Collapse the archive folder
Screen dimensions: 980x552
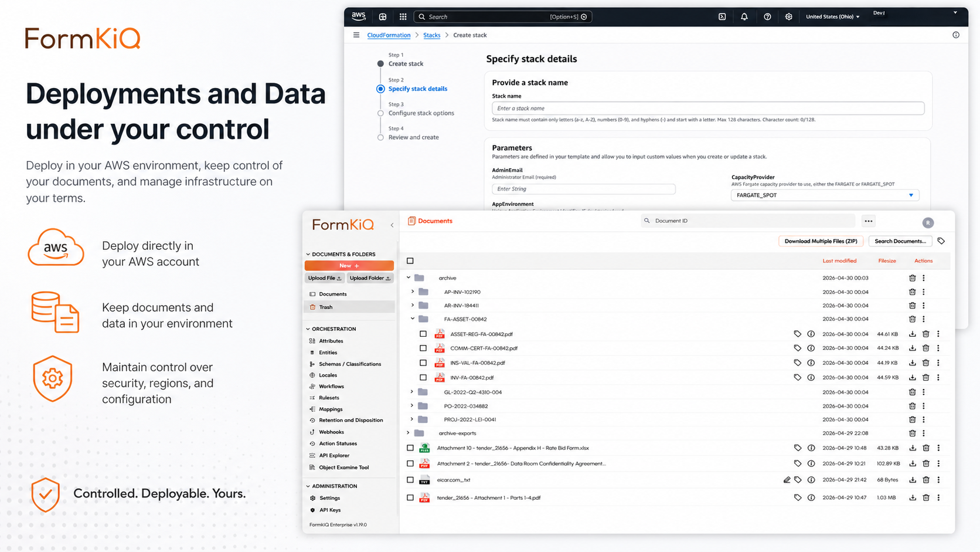pos(409,278)
